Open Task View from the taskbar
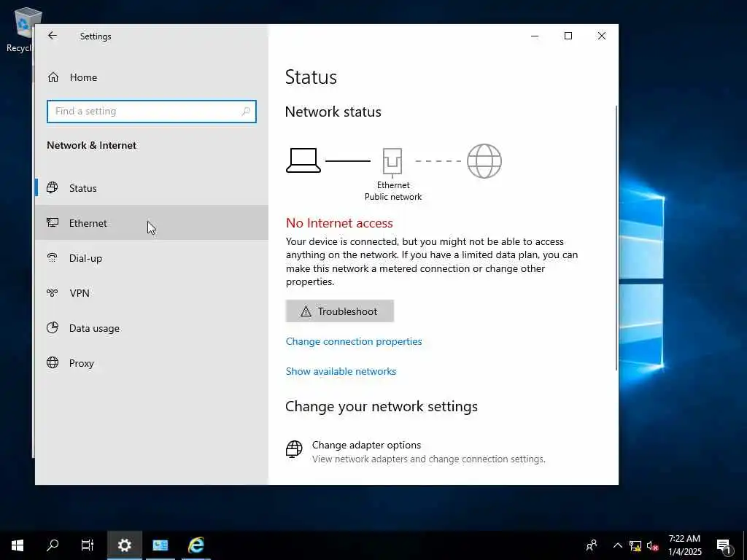Screen dimensions: 747x560 (88, 545)
